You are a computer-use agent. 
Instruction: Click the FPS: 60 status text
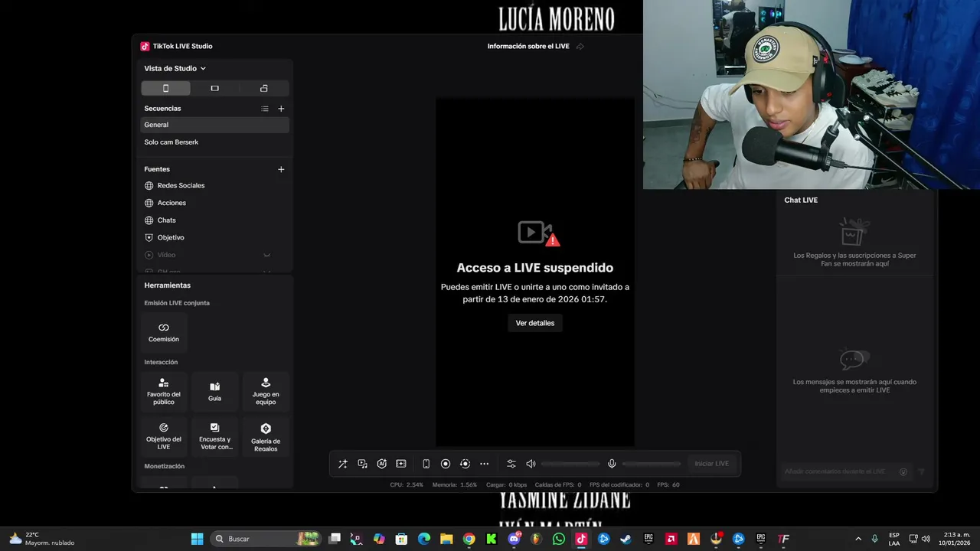[668, 484]
